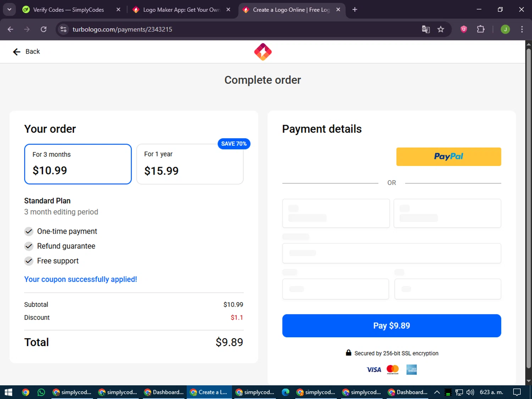The width and height of the screenshot is (532, 399).
Task: Click the padlock icon beside SSL encryption text
Action: [349, 353]
